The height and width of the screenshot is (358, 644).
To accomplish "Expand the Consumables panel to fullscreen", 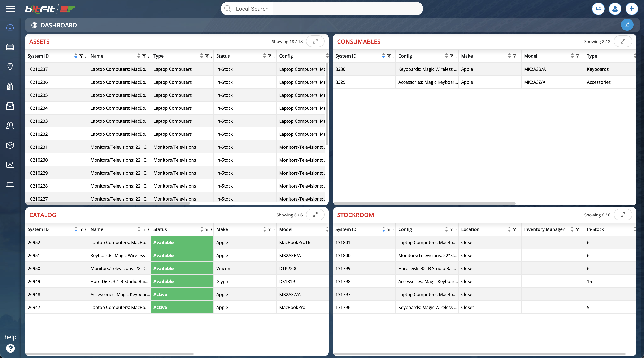I will click(x=623, y=41).
